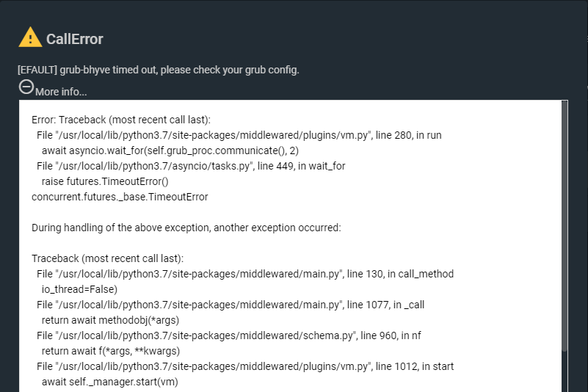Click the schema.py line 960 traceback entry

pos(229,335)
